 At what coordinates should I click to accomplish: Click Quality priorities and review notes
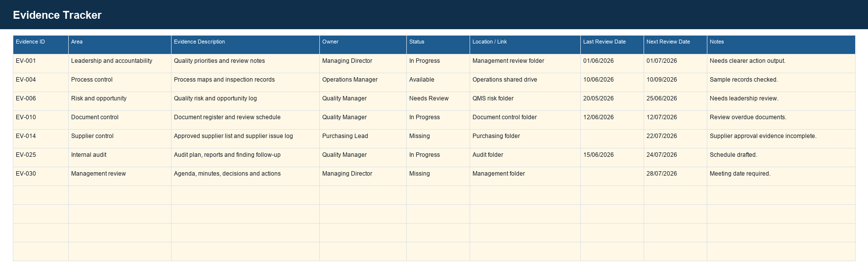(245, 63)
